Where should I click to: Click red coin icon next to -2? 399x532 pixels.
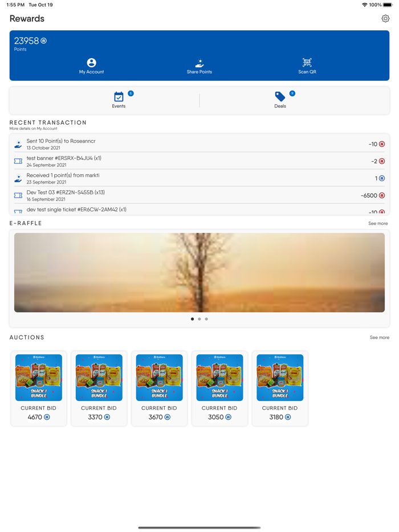coord(382,161)
